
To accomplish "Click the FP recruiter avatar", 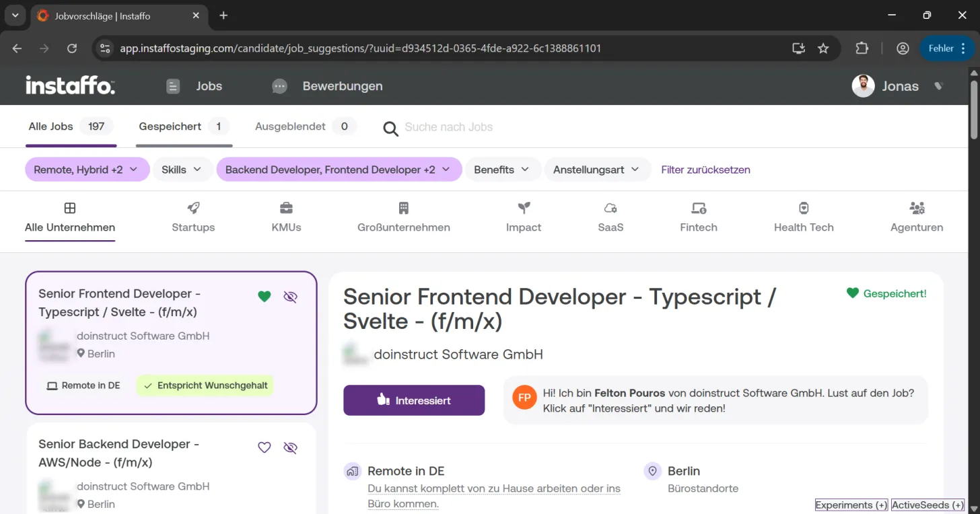I will [524, 398].
